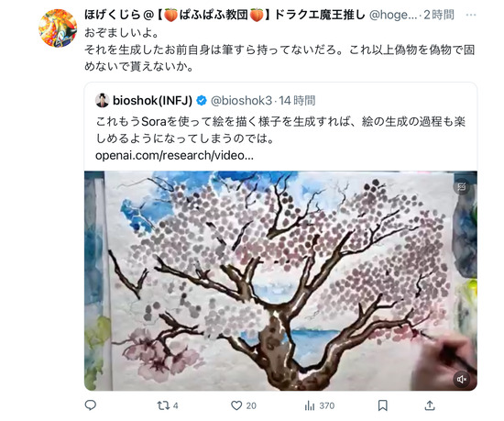
Task: Click the blue verified badge
Action: (x=202, y=101)
